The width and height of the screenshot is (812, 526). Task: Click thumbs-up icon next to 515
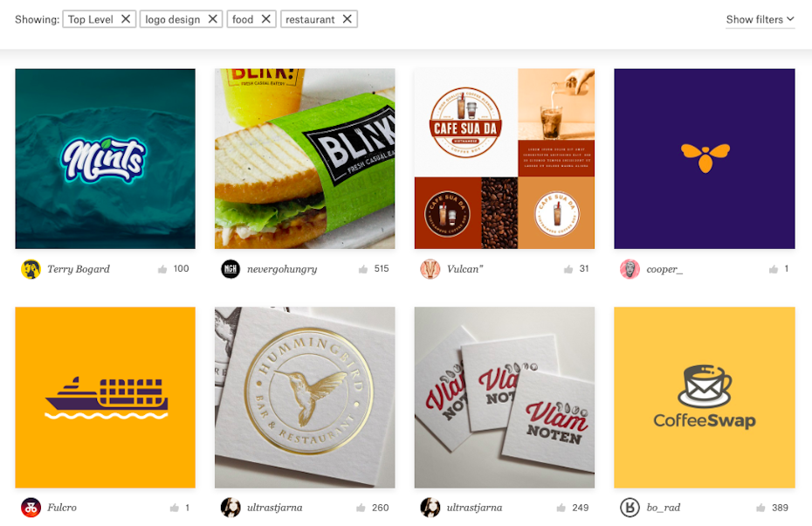363,269
